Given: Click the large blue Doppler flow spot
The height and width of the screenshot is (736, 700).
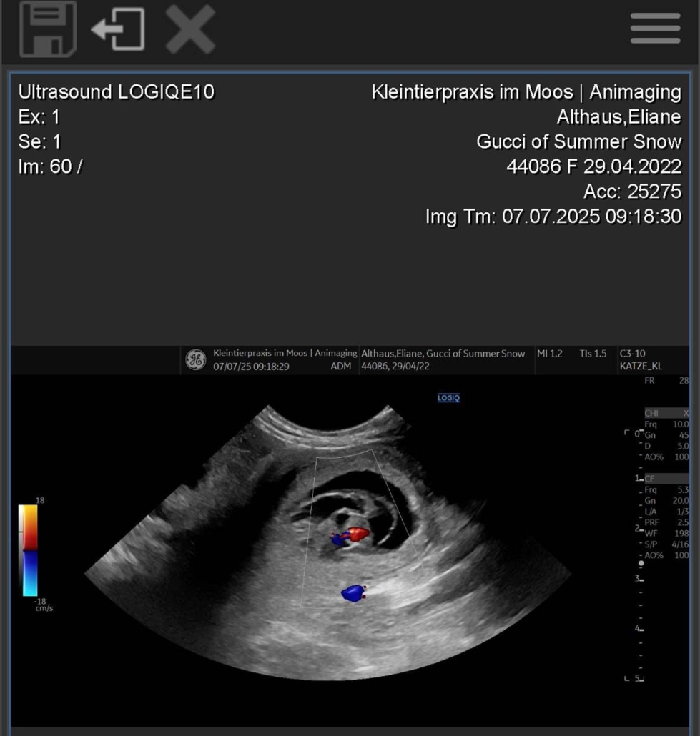Looking at the screenshot, I should (353, 592).
